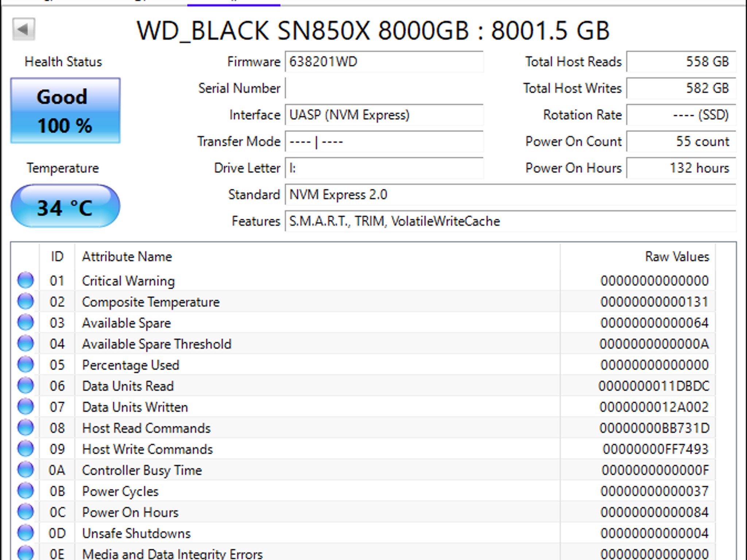Click raw value 00000000000064

655,323
